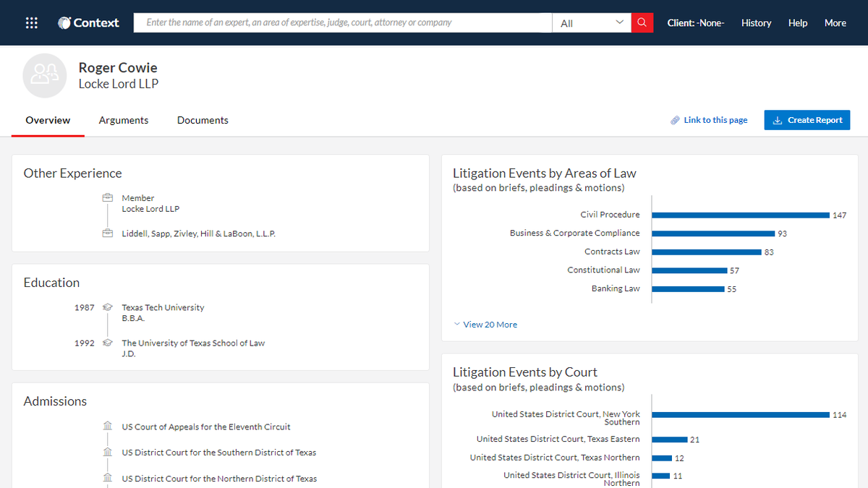Click the Banking Law bar showing 55
868x488 pixels.
click(688, 289)
